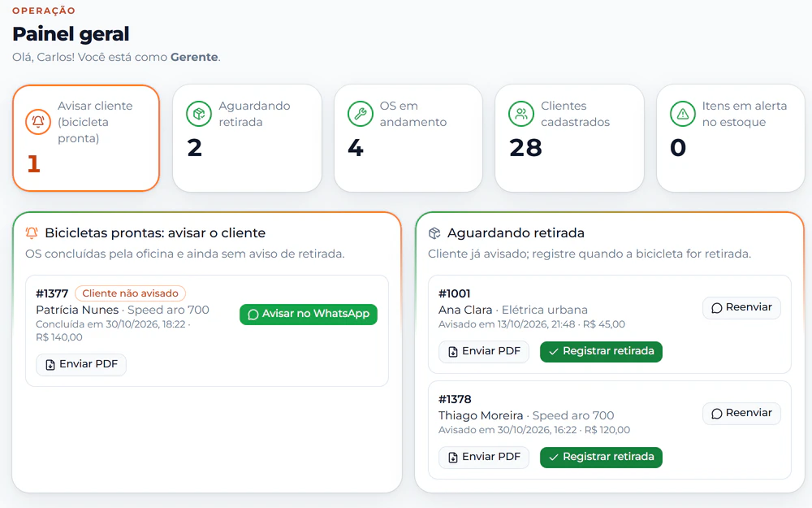Click the Patrícia Nunes · Speed aro 700 line
The height and width of the screenshot is (508, 812).
click(123, 310)
